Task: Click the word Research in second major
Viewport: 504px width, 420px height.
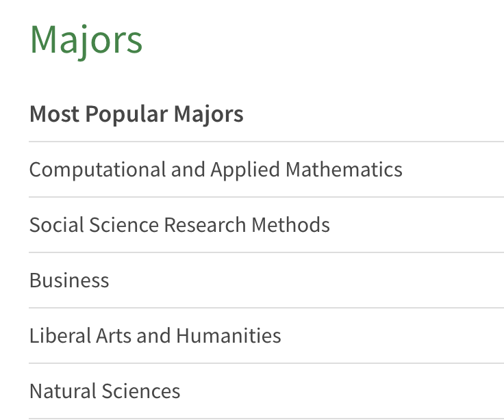Action: point(205,224)
